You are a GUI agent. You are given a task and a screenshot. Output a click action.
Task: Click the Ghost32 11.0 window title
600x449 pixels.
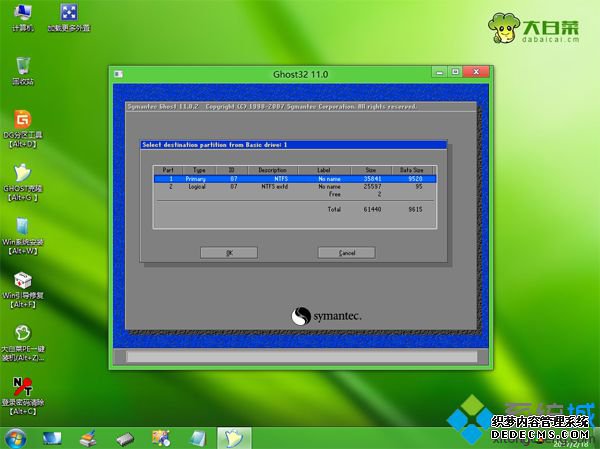pos(300,74)
